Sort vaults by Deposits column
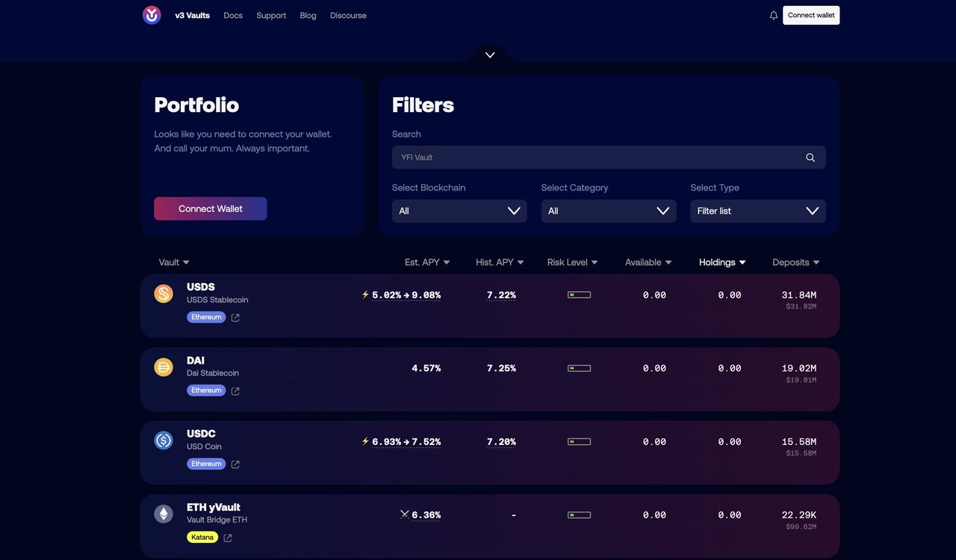956x560 pixels. point(795,262)
